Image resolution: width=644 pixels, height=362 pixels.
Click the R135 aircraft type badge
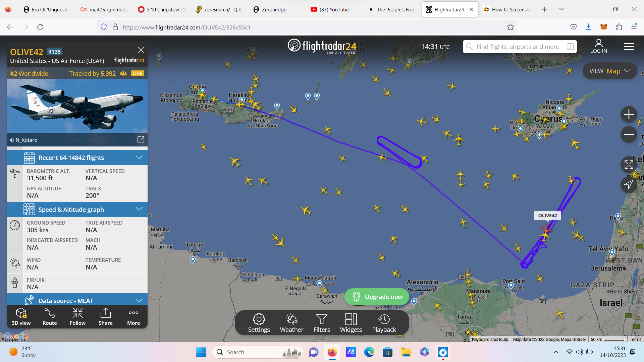pos(54,52)
